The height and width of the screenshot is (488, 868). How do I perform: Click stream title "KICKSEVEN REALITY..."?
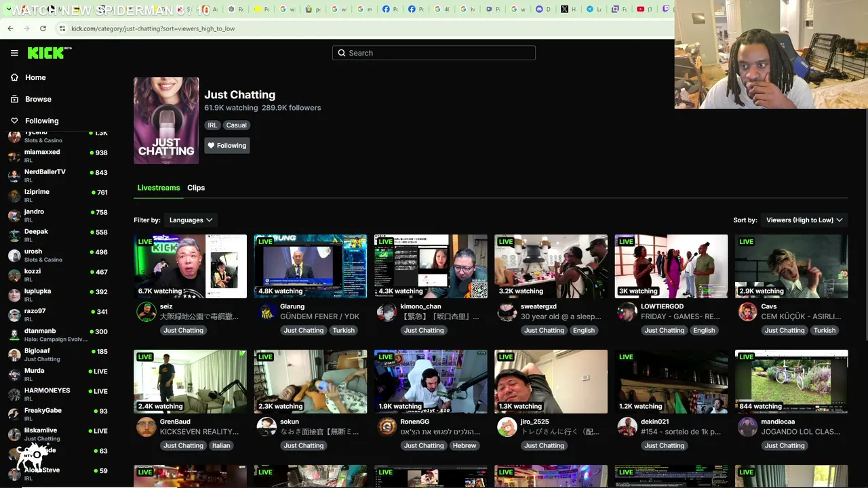pyautogui.click(x=199, y=432)
